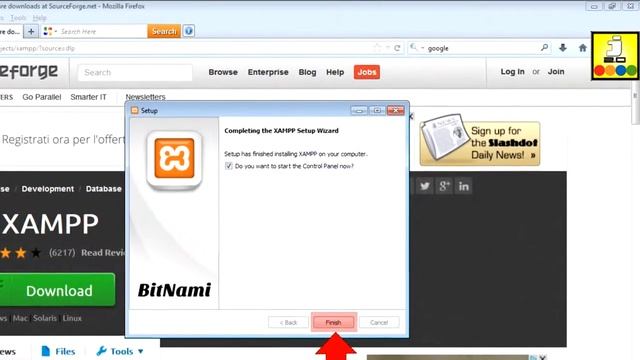Click the Firefox page reload icon
The height and width of the screenshot is (360, 640).
point(397,48)
